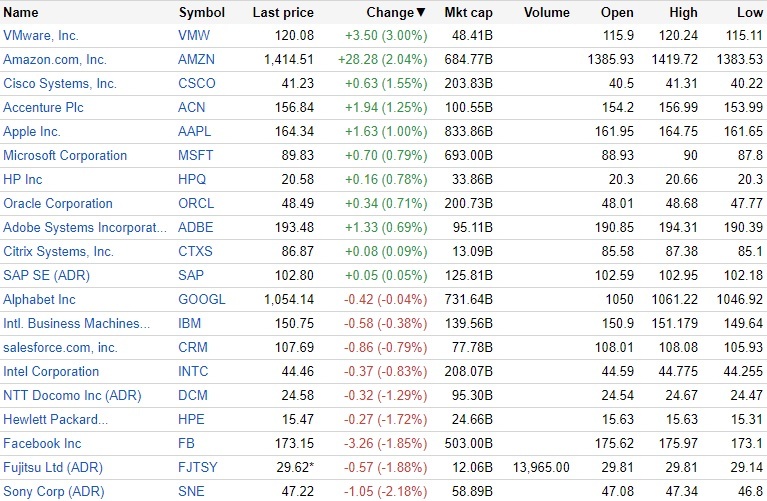Sort by Symbol column header
This screenshot has height=501, width=767.
(x=201, y=13)
